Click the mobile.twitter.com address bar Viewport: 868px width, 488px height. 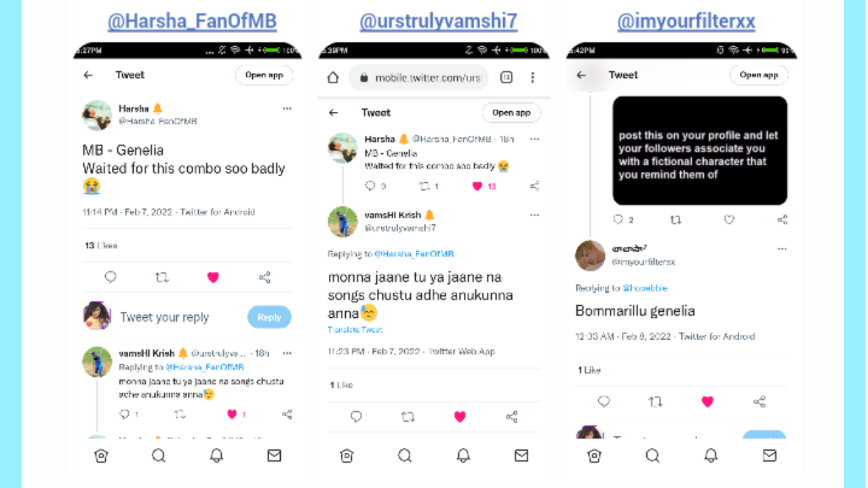coord(418,78)
